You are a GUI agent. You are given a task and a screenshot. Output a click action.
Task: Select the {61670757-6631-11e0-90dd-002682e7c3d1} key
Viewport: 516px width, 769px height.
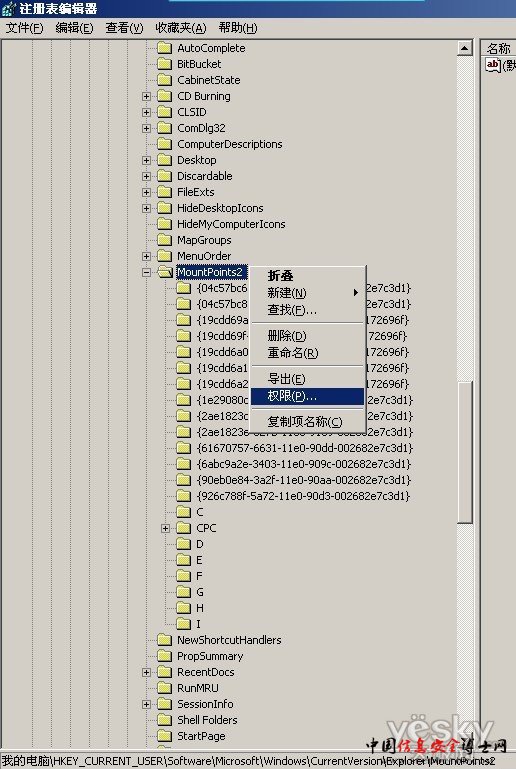point(305,448)
